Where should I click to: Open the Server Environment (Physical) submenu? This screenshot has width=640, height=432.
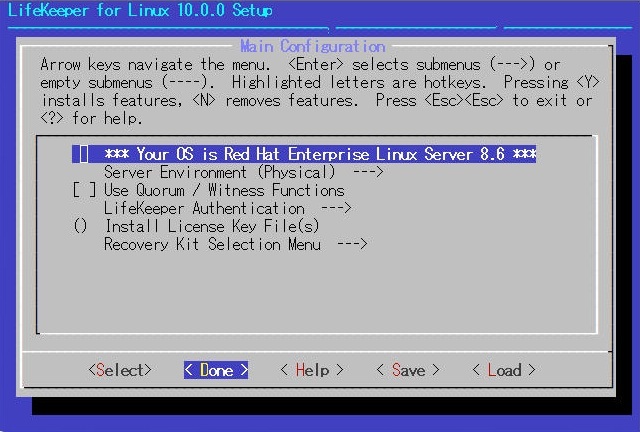click(219, 173)
